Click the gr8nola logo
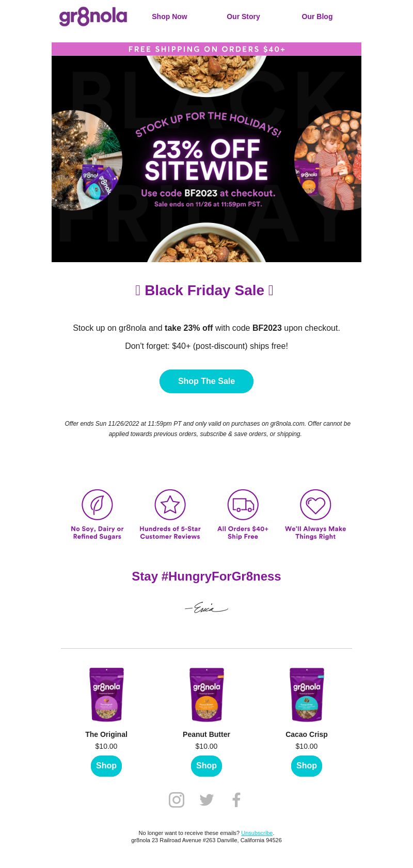This screenshot has width=413, height=868. tap(93, 17)
